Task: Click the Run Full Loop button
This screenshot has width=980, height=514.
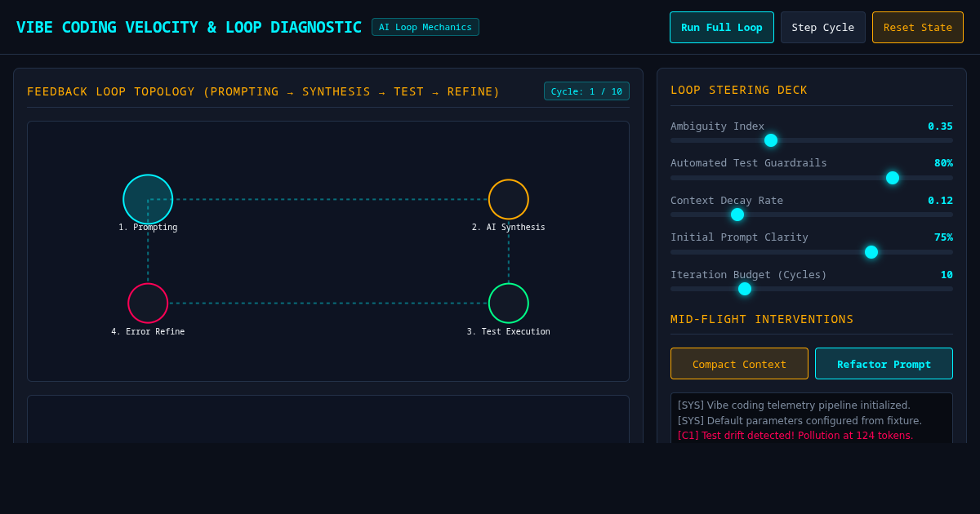Action: (x=722, y=27)
